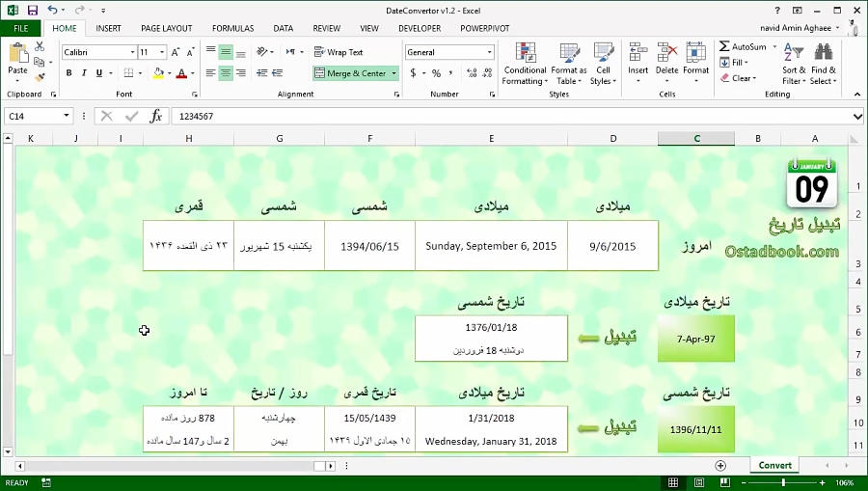
Task: Click the Accounting dollar format icon
Action: click(413, 72)
